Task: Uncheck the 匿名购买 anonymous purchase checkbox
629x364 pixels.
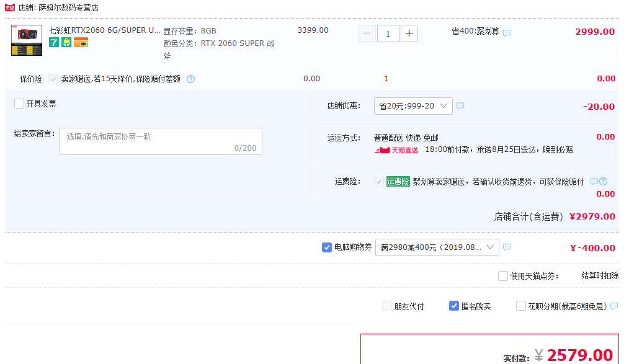Action: (453, 306)
